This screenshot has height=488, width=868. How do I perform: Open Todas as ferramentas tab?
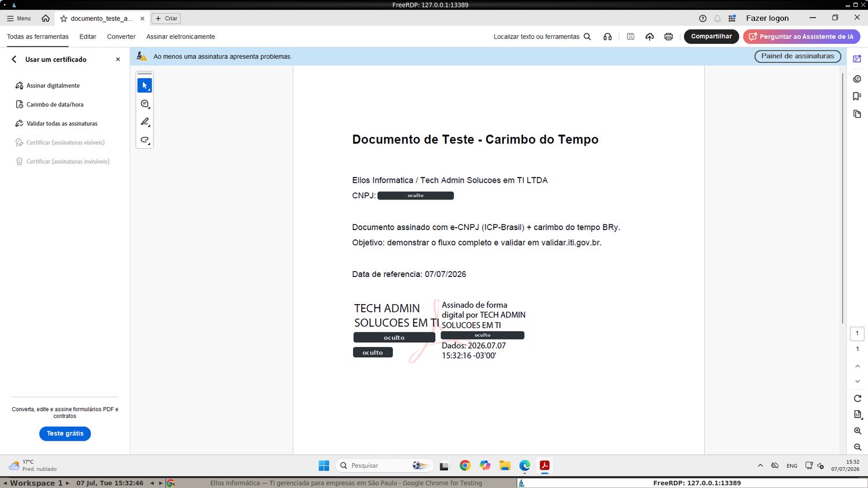pyautogui.click(x=38, y=36)
